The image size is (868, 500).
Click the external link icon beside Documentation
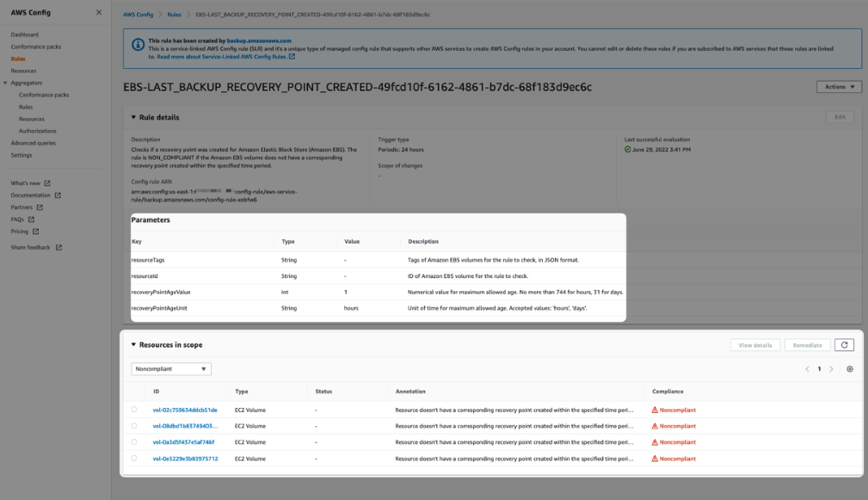pyautogui.click(x=57, y=195)
